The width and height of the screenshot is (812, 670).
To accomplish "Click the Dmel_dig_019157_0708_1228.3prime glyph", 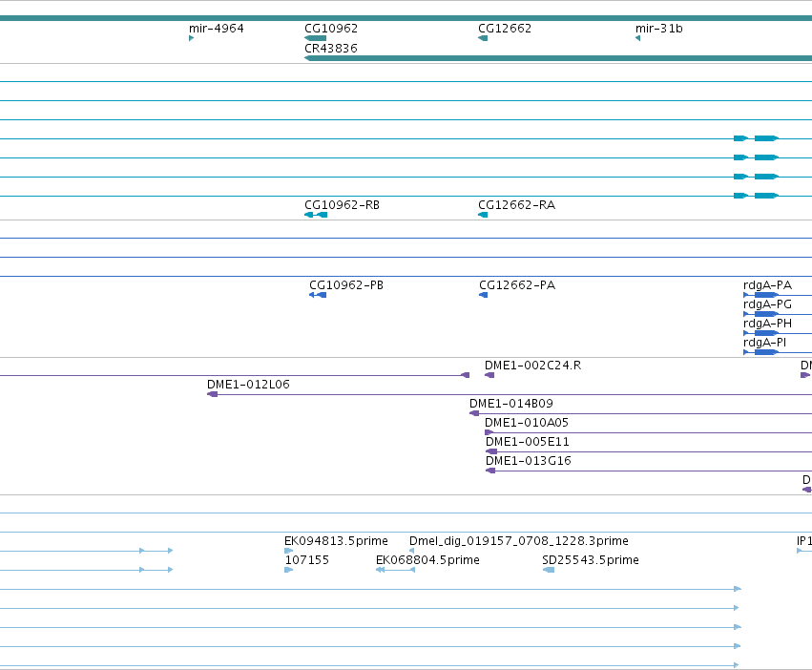I will [411, 551].
